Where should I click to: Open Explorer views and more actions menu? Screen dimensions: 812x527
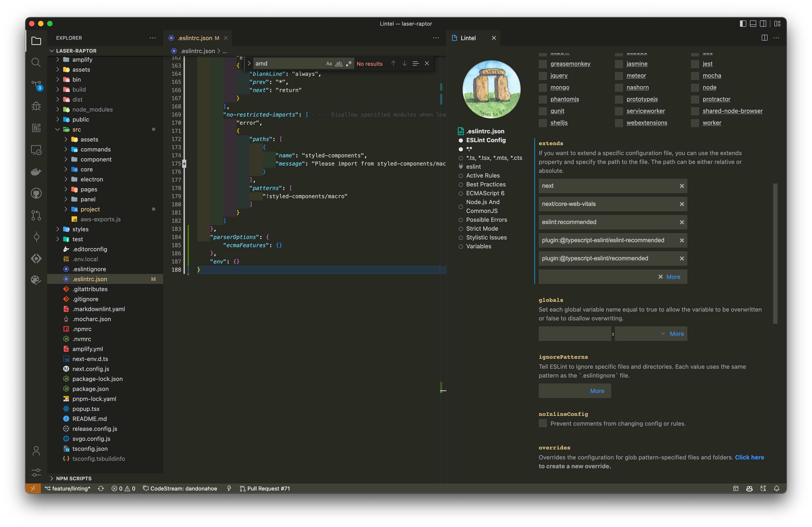[x=152, y=38]
